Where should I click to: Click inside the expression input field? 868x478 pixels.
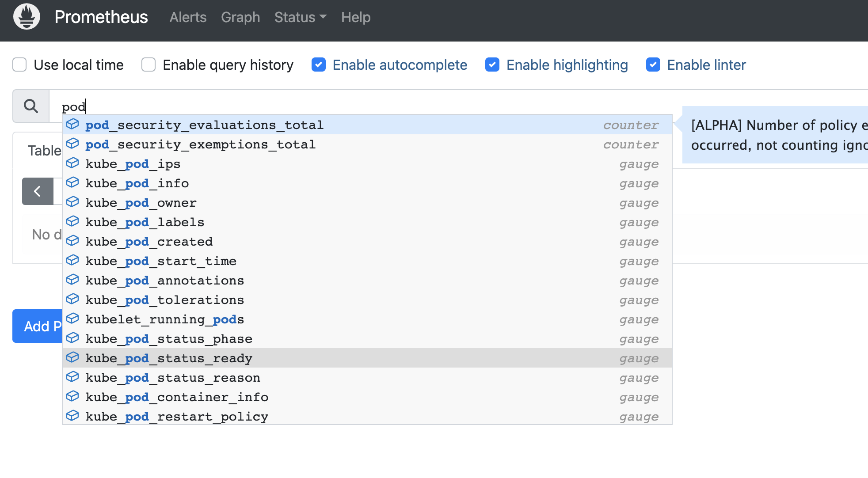[458, 106]
